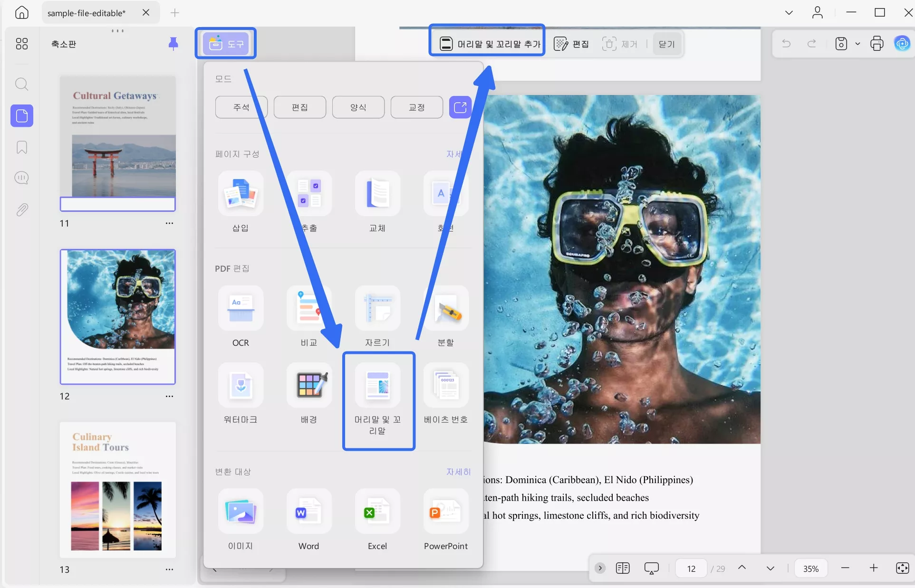
Task: Open the attachments paperclip icon
Action: click(22, 209)
